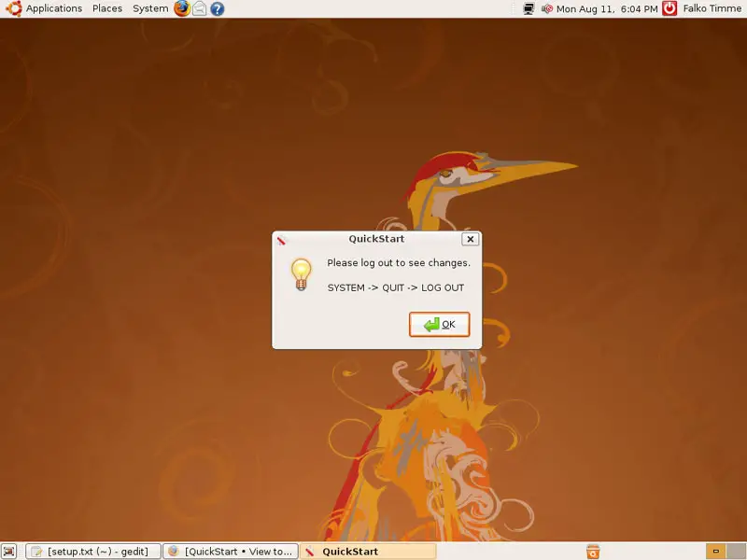Click OK in the QuickStart dialog

pos(439,324)
